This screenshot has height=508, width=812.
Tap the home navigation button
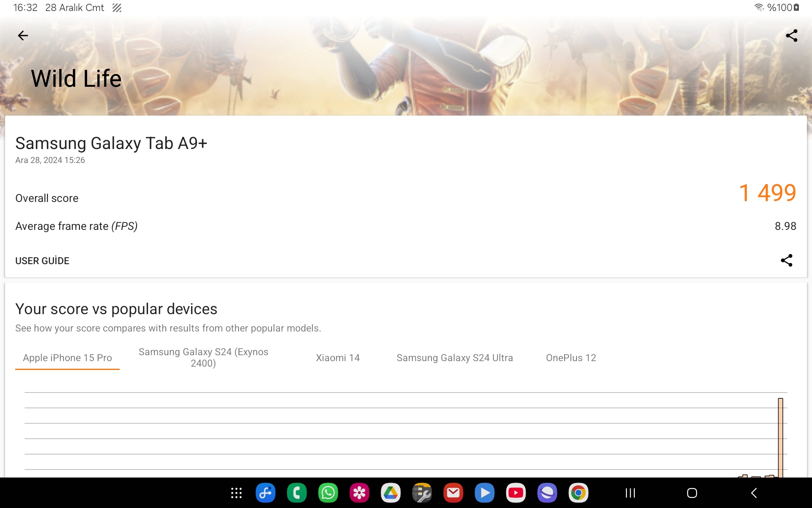coord(692,493)
